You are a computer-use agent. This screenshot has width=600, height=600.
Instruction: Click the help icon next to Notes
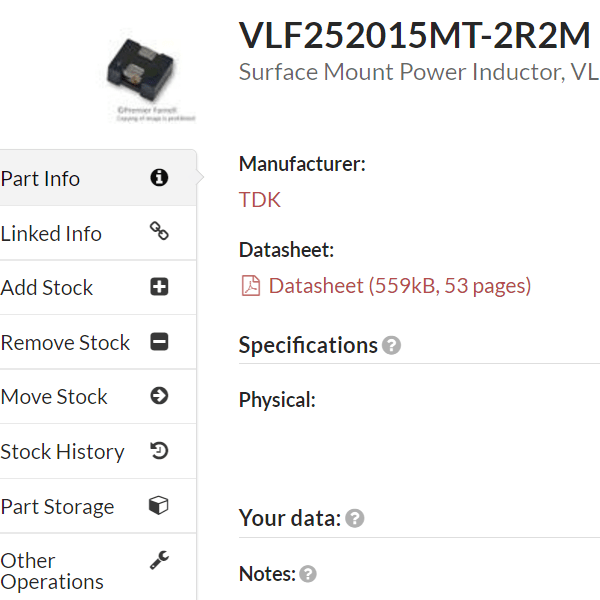click(x=308, y=574)
